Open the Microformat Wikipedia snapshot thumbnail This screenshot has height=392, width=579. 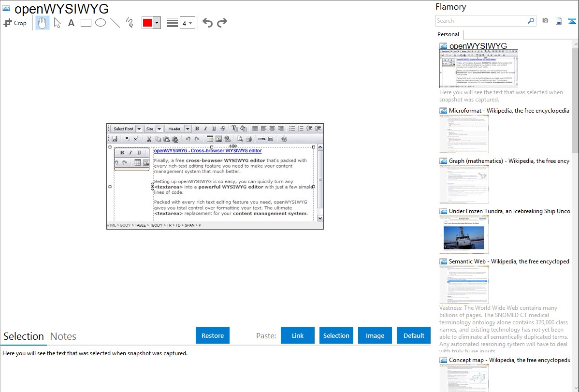point(464,134)
